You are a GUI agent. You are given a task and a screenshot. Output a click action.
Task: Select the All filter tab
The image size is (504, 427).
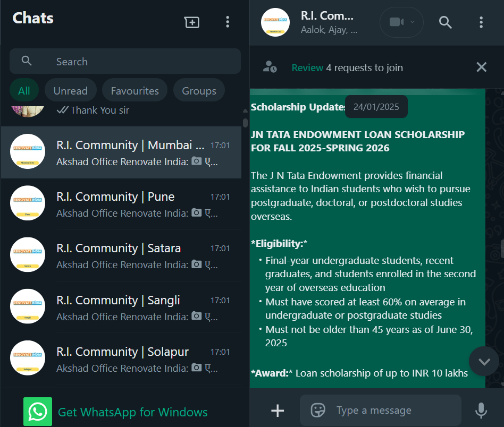(24, 91)
